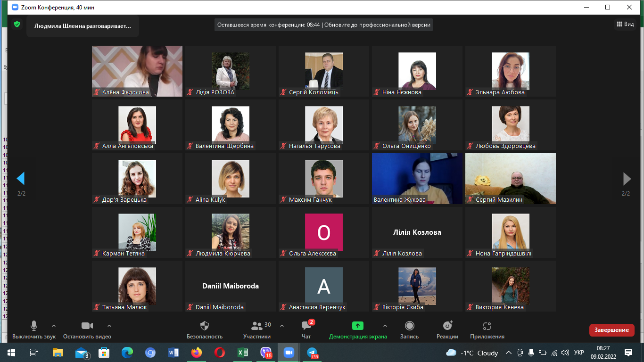Click the Лілія Козлова participant tile

[x=417, y=232]
